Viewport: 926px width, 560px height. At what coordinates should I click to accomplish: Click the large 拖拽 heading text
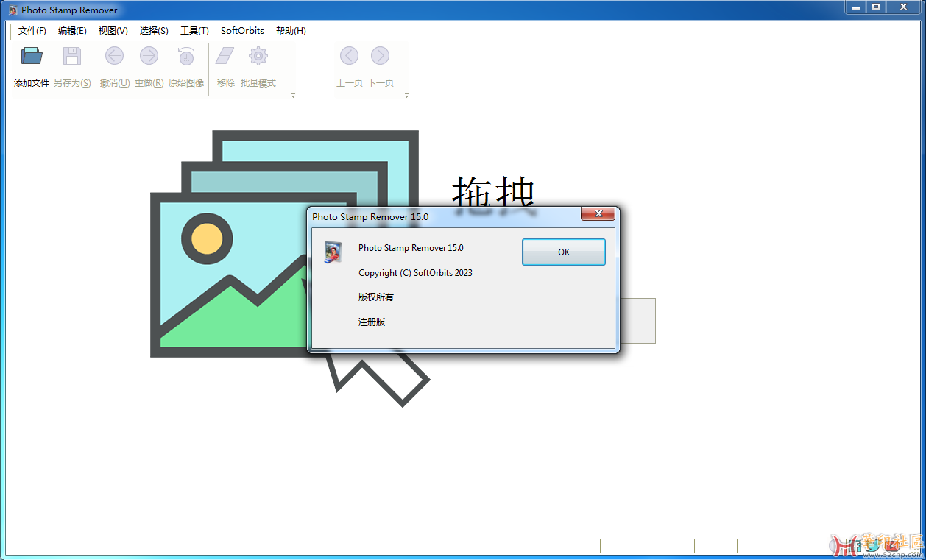493,193
